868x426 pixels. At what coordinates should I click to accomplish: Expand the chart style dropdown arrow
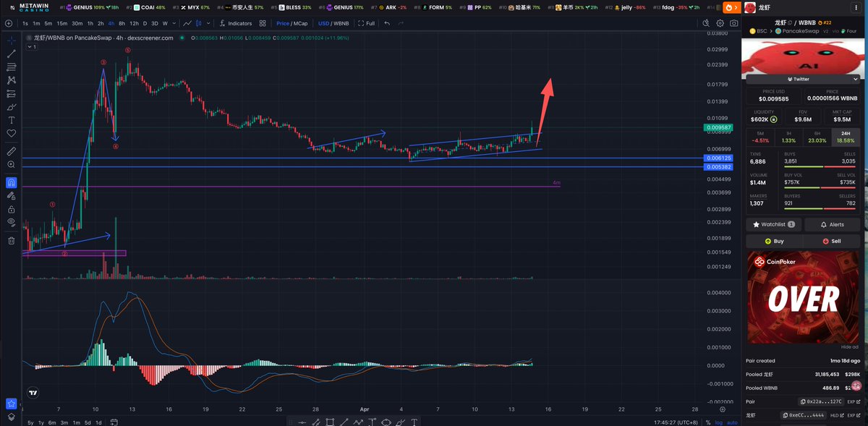[x=209, y=23]
